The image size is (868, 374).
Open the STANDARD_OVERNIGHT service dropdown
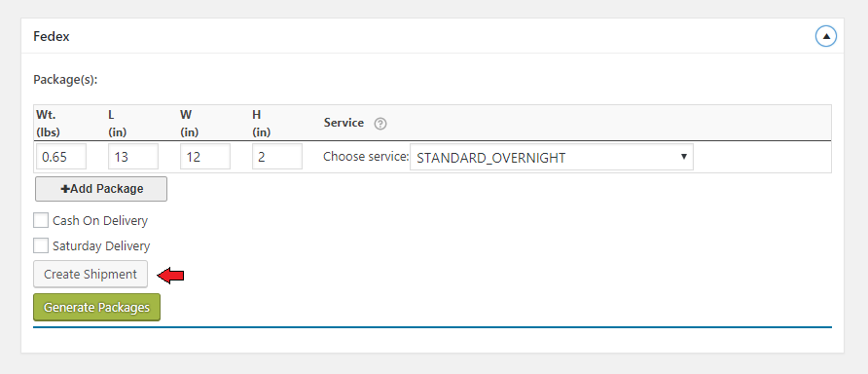(552, 158)
